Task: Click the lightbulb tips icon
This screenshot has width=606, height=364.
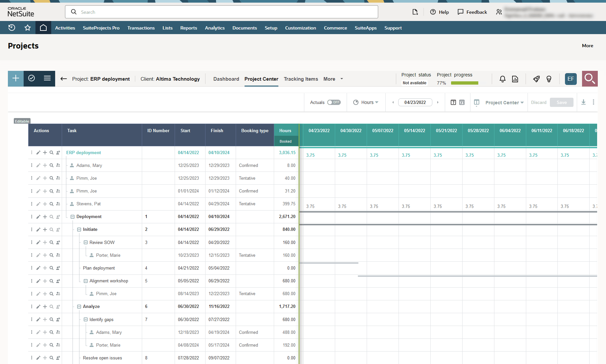Action: tap(549, 79)
